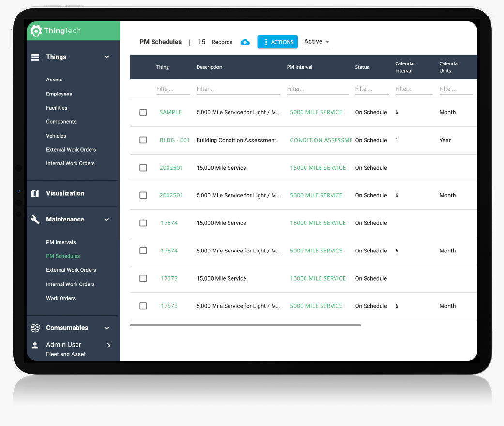Select checkbox for 2002501 15,000 Mile Service
Screen dimensions: 504x426
pos(143,168)
